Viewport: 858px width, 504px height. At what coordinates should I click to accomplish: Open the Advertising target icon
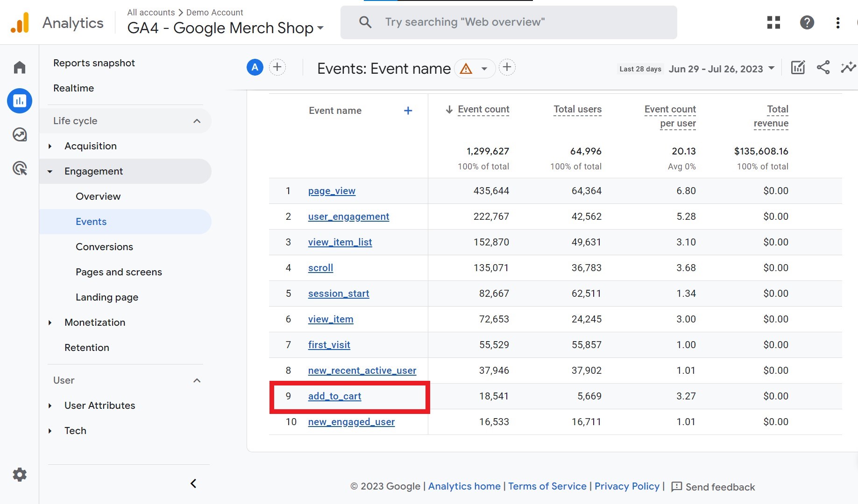tap(20, 168)
